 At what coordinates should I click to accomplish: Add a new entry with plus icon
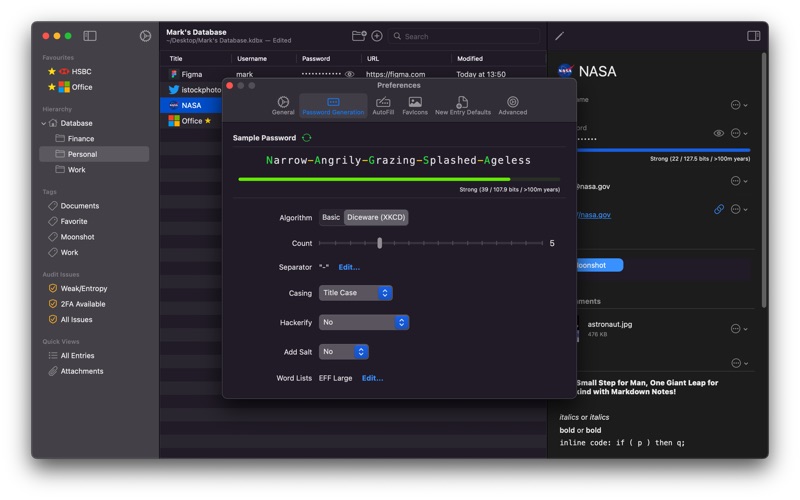tap(377, 36)
